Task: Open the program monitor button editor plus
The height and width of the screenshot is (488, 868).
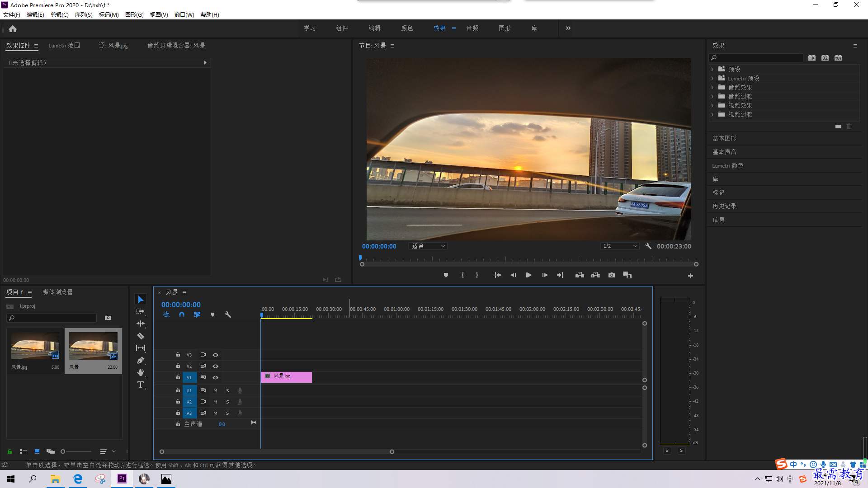Action: [x=690, y=276]
